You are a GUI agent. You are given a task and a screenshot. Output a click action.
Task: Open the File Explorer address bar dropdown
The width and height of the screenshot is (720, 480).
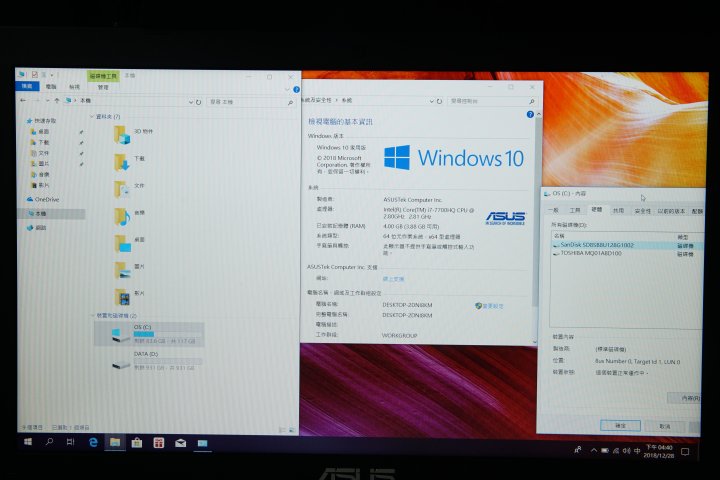191,102
